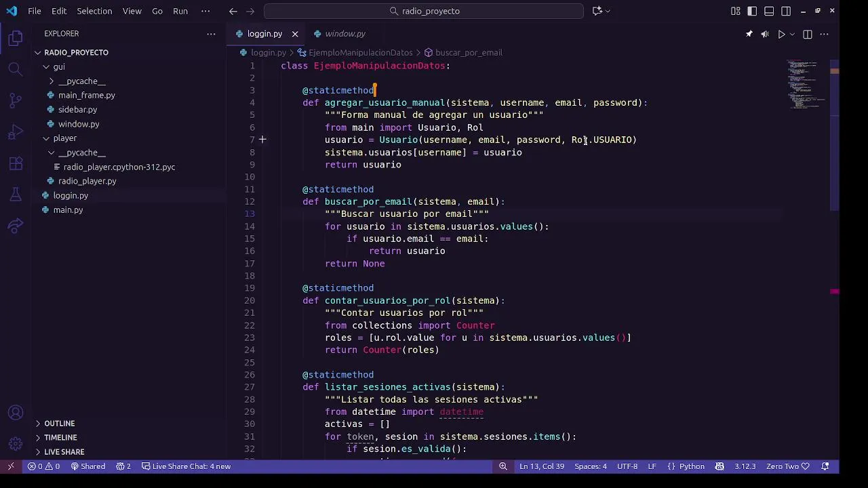Open the File menu
Screen dimensions: 868x488
[x=35, y=11]
